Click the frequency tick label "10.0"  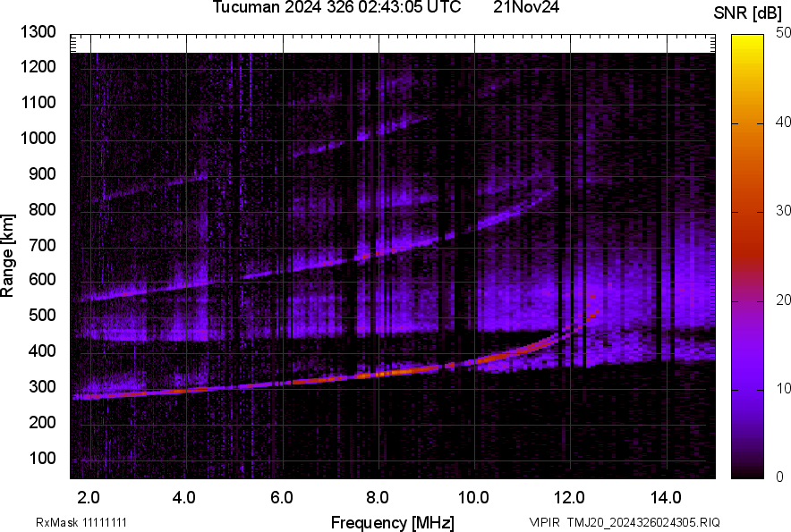point(473,498)
